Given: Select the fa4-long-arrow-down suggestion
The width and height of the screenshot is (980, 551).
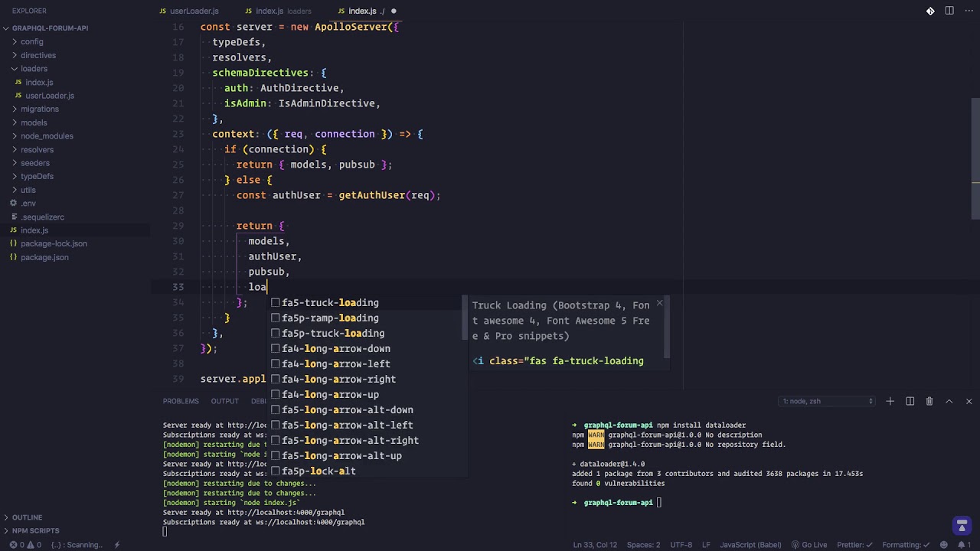Looking at the screenshot, I should (368, 348).
